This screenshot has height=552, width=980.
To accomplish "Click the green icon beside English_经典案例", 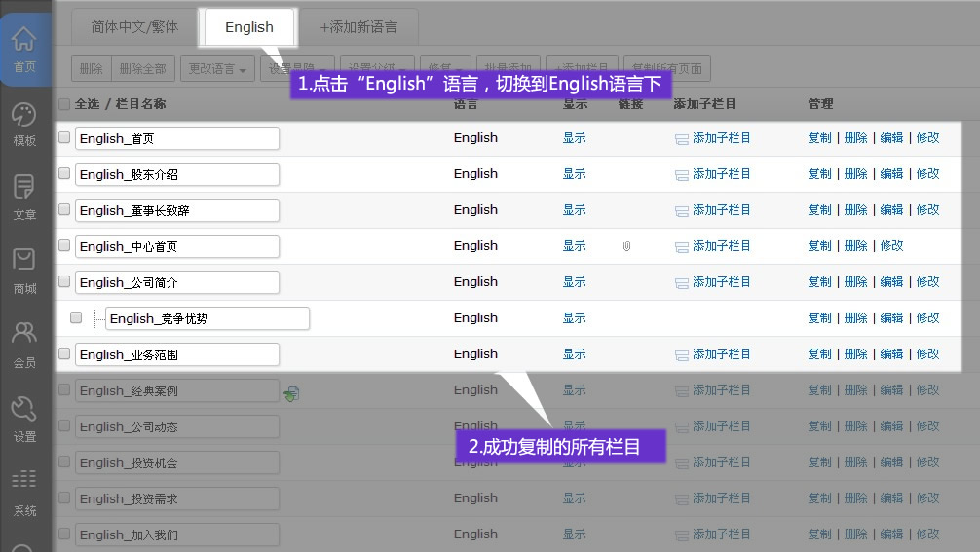I will (x=291, y=393).
